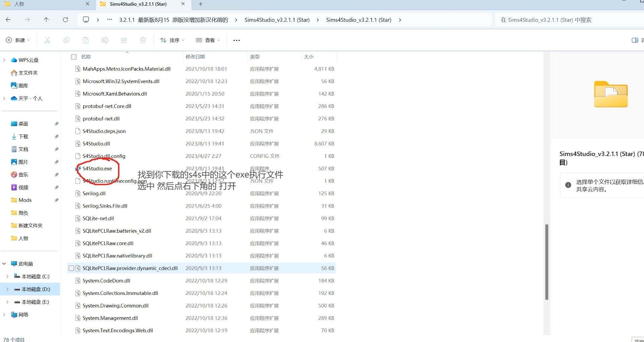Screen dimensions: 644x342
Task: Toggle the details pane icon
Action: pos(635,40)
